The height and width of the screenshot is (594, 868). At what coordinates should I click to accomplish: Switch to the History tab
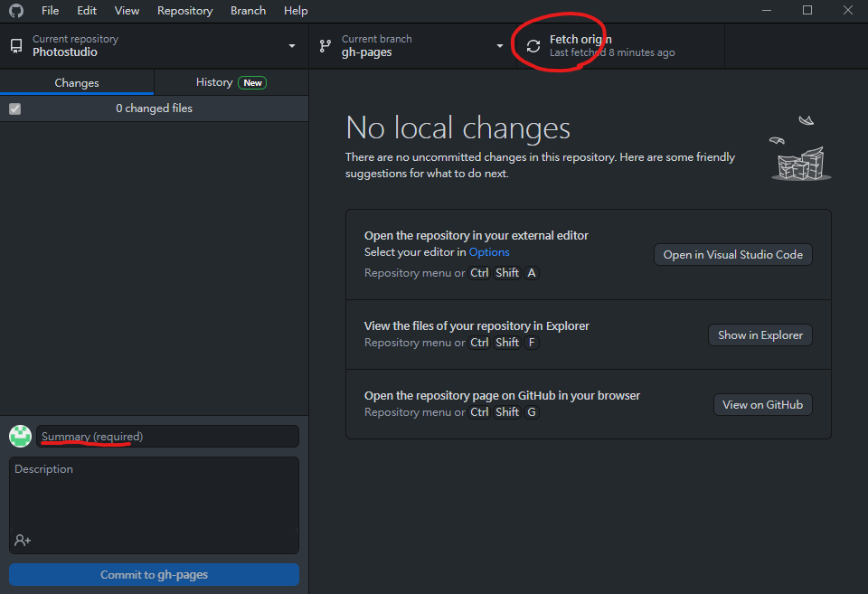coord(231,82)
